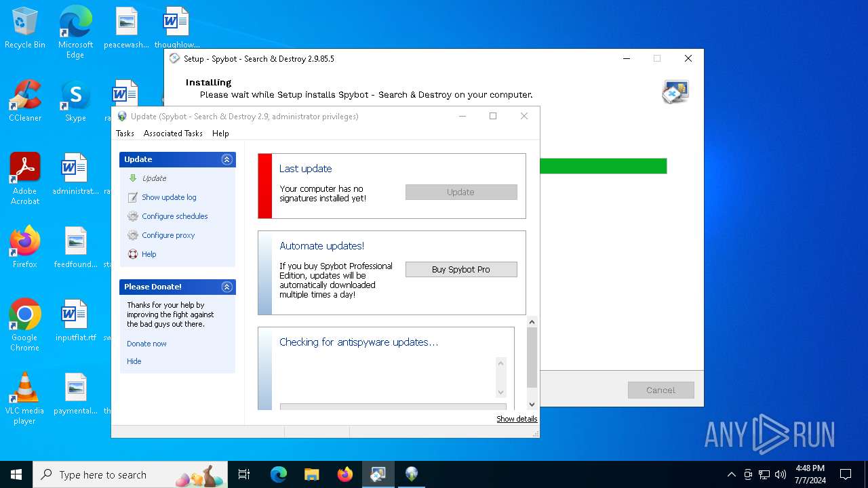
Task: Click the Donate now link
Action: tap(146, 344)
